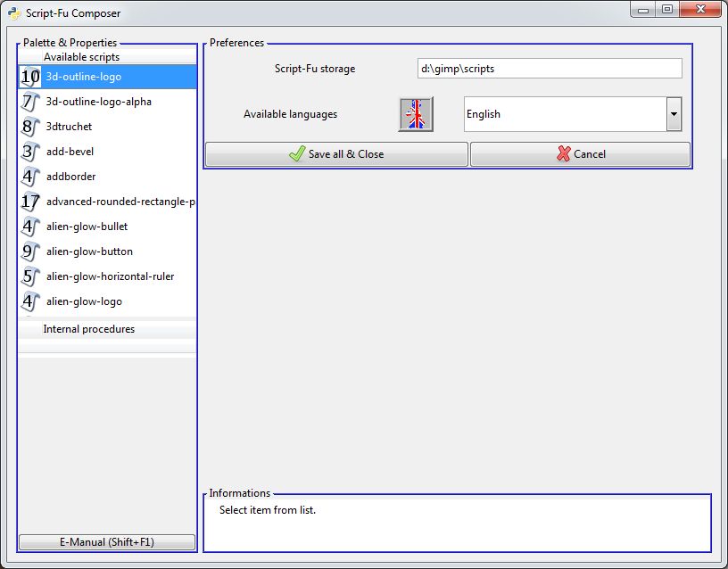Open the English language dropdown arrow
The width and height of the screenshot is (728, 569).
674,114
